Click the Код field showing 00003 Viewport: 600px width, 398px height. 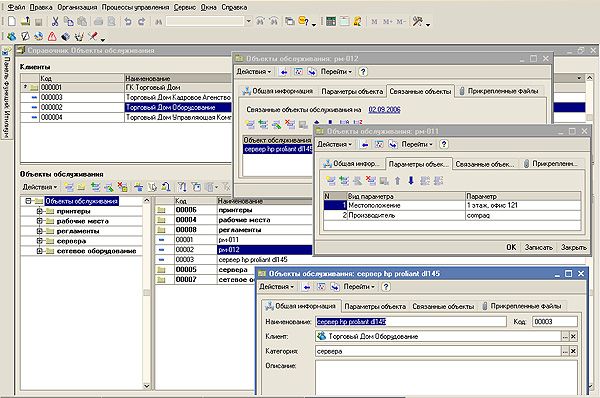coord(555,322)
